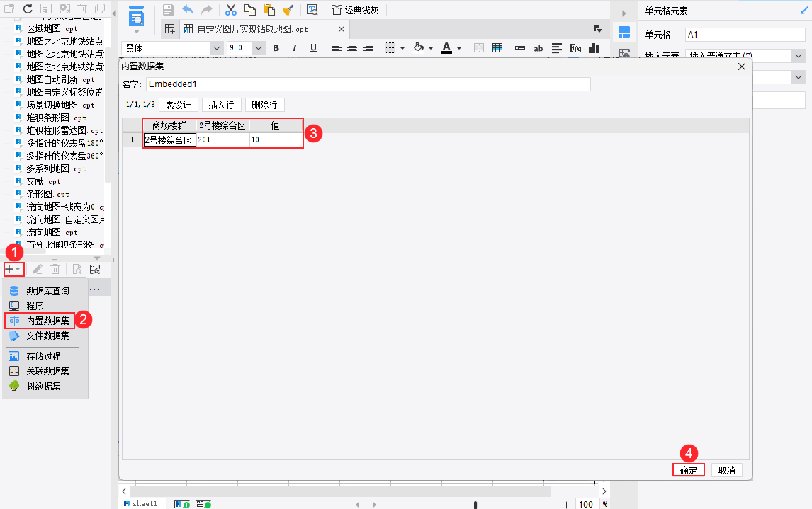Align text center
The width and height of the screenshot is (812, 509).
352,48
